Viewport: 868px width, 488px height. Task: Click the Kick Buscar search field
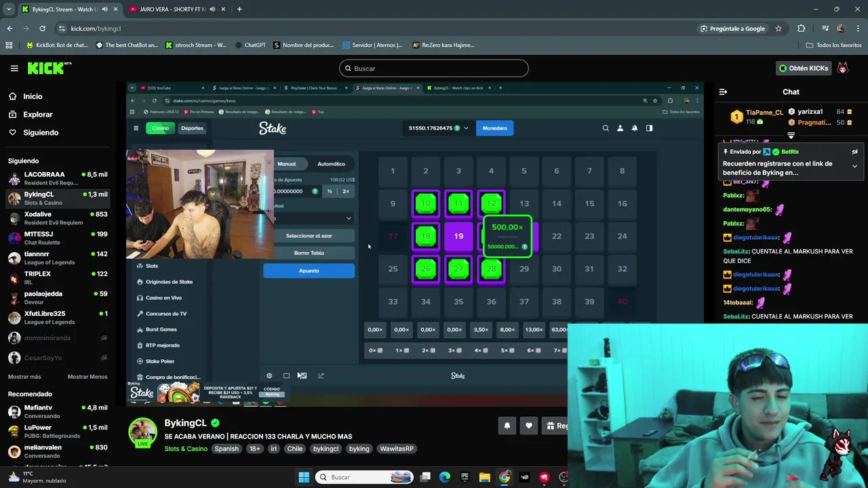pos(434,68)
